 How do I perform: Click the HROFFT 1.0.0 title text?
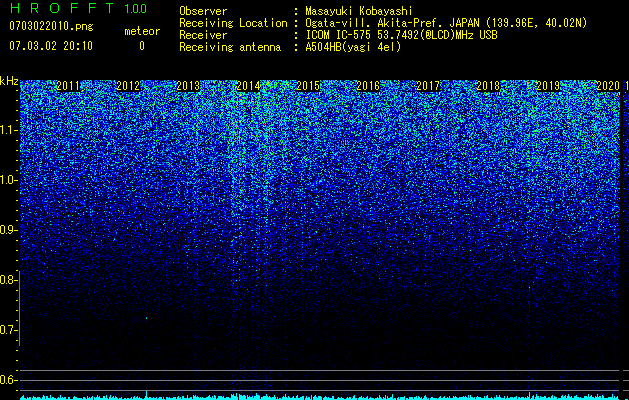pyautogui.click(x=78, y=8)
